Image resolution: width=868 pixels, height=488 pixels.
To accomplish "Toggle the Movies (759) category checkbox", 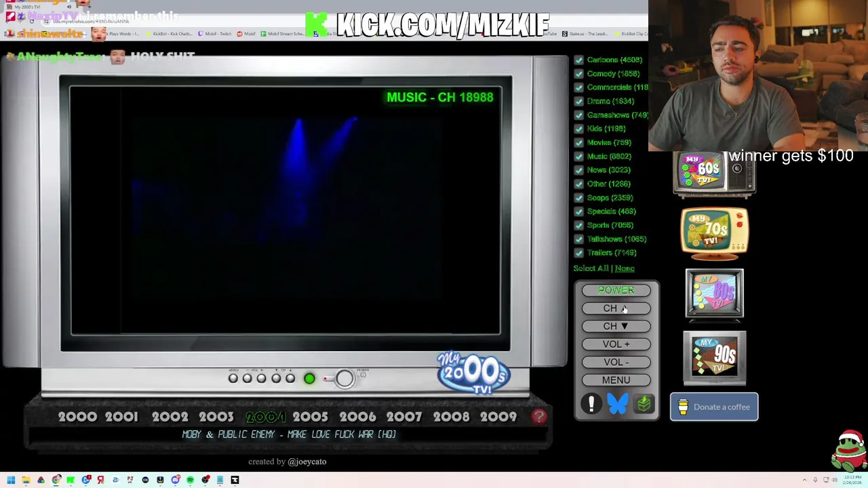I will click(x=578, y=142).
